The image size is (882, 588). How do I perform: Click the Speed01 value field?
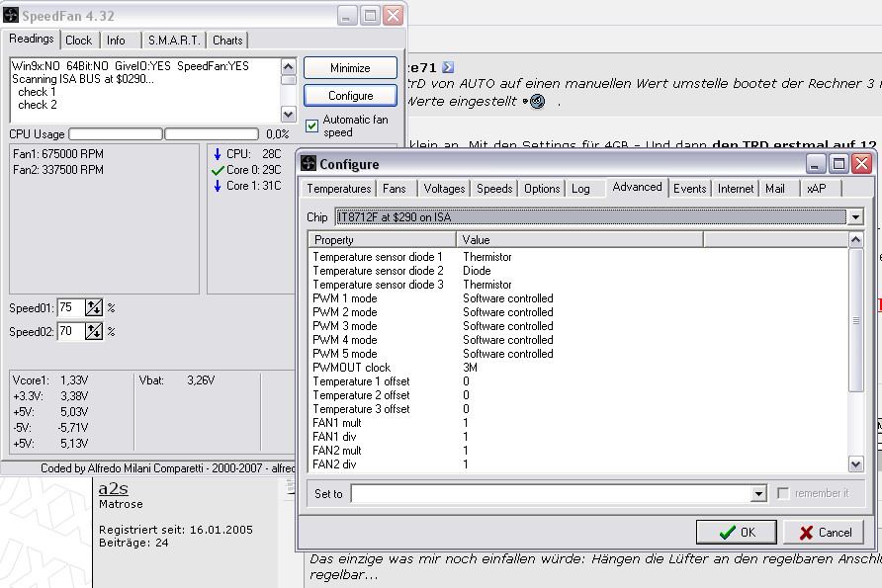[71, 307]
